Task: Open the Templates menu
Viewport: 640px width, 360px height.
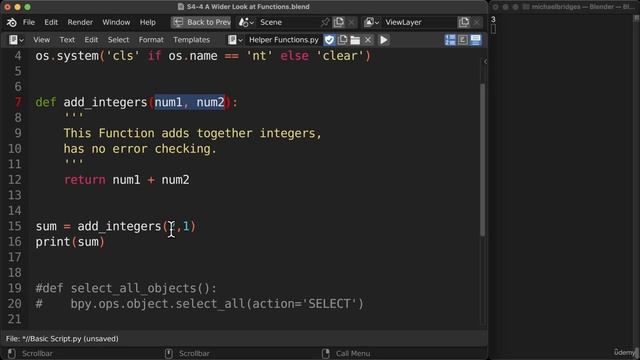Action: pyautogui.click(x=191, y=40)
